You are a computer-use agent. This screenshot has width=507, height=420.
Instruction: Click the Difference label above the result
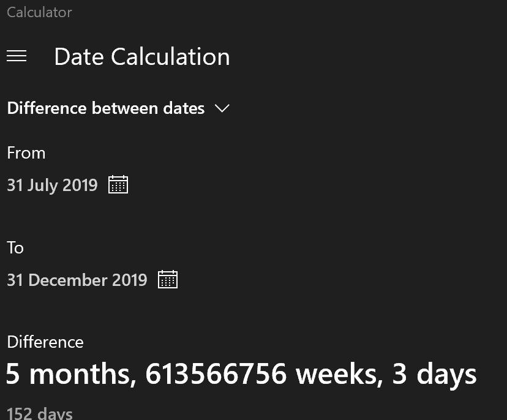(45, 342)
